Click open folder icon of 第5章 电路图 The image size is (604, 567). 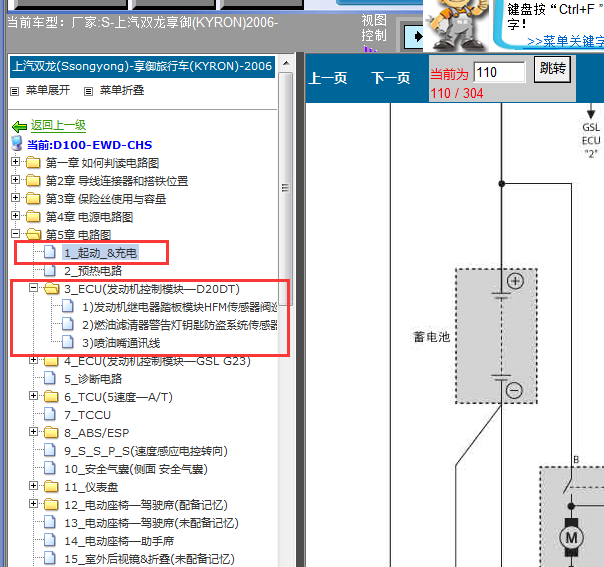(x=34, y=234)
